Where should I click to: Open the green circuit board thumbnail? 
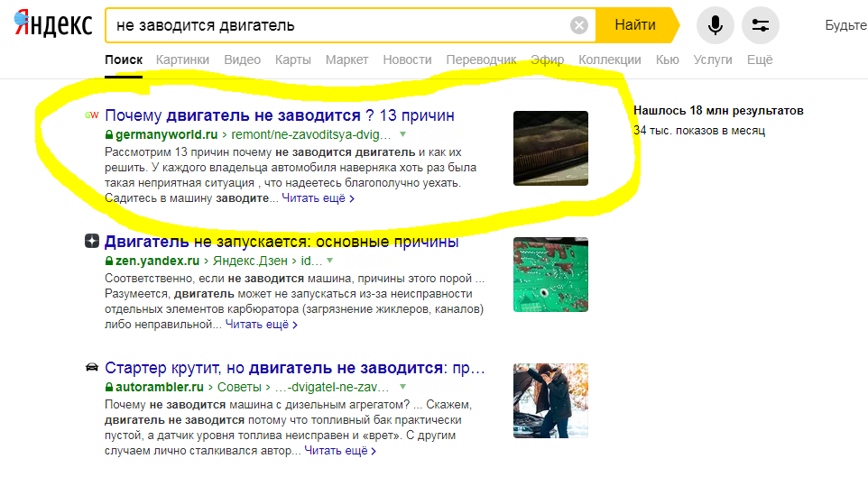[550, 274]
